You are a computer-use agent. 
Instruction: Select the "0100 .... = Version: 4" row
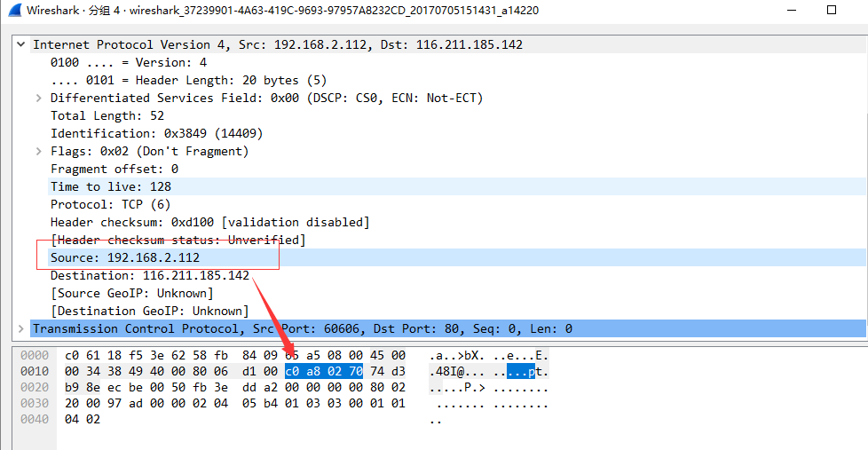click(129, 62)
